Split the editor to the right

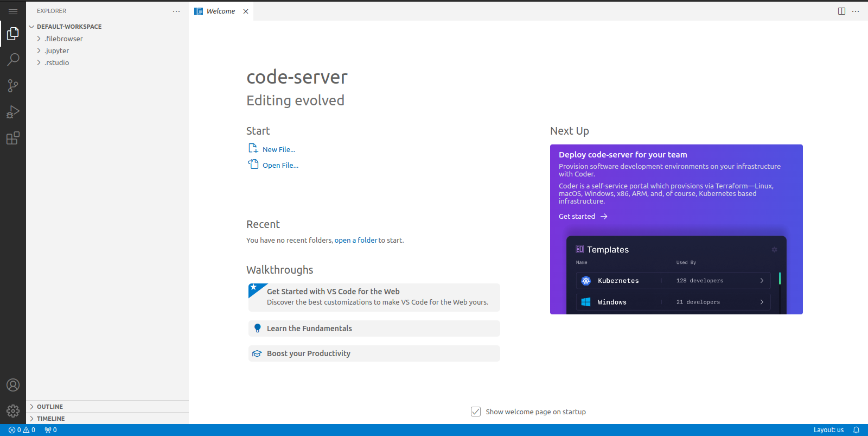841,11
